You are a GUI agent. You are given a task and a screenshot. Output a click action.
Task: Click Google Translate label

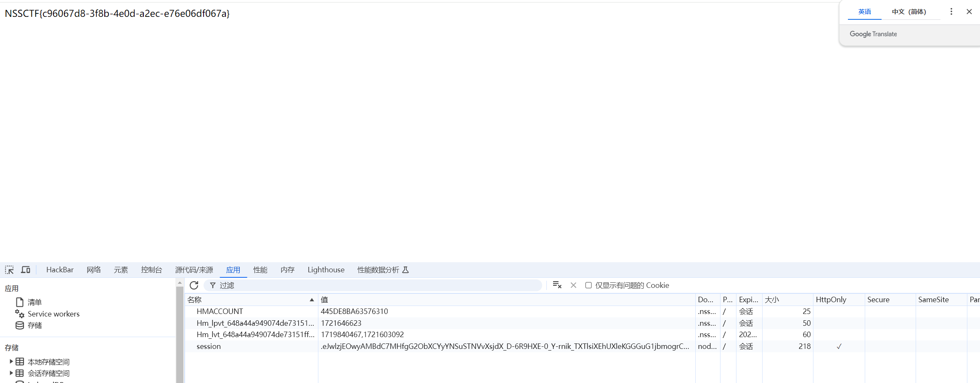click(x=873, y=34)
